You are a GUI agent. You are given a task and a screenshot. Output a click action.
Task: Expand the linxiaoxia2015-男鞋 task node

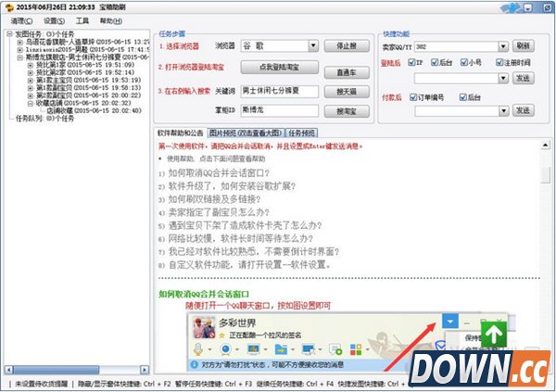[19, 50]
